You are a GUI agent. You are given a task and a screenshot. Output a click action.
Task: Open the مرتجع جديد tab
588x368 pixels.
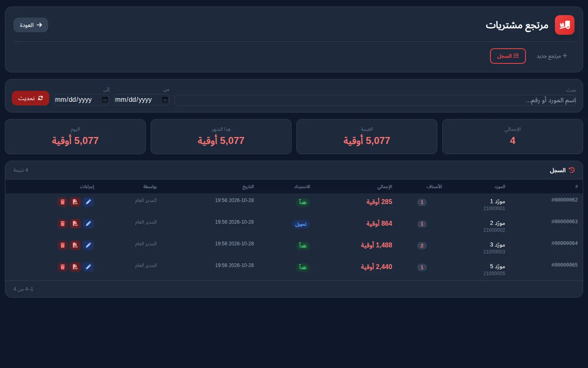(552, 56)
